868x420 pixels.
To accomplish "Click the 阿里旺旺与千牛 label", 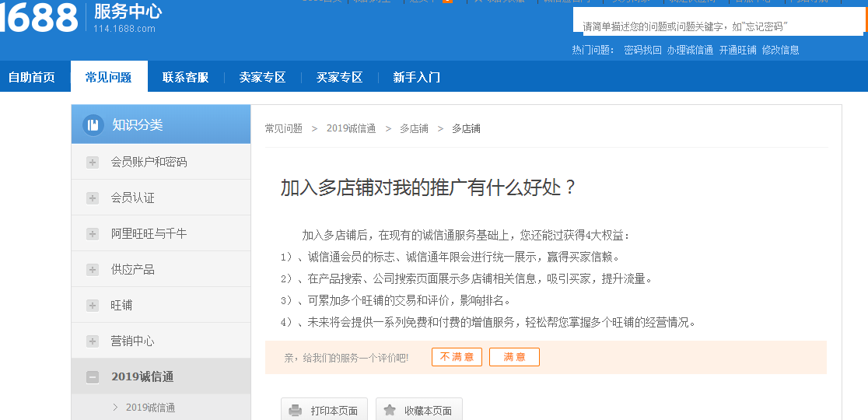I will [x=149, y=233].
